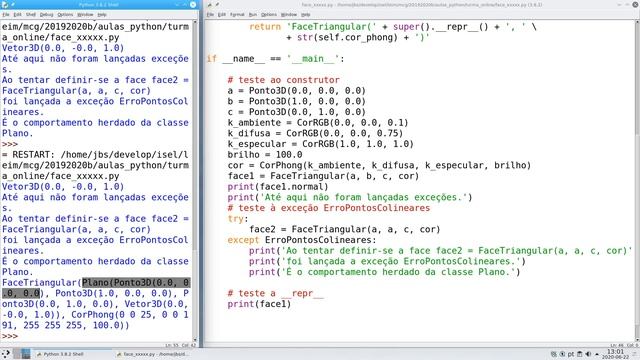Click 'print(face1)' line in the editor
Image resolution: width=640 pixels, height=360 pixels.
(259, 304)
